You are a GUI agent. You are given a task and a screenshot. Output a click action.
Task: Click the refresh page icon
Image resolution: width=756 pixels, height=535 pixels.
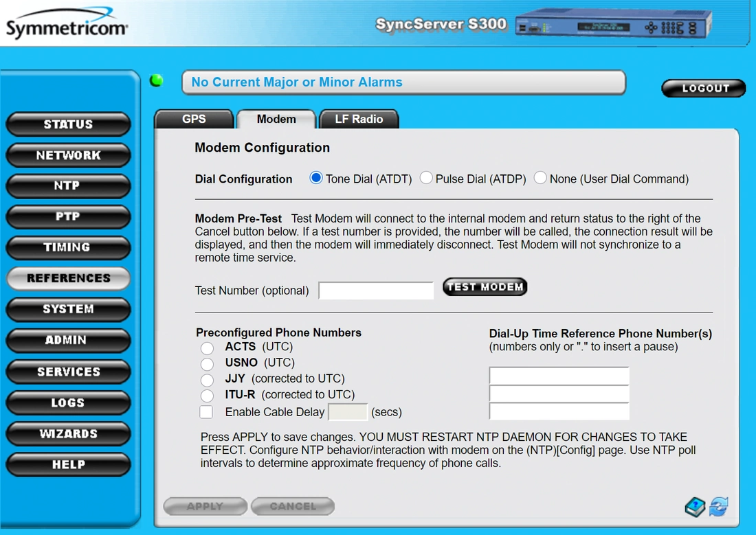point(719,507)
